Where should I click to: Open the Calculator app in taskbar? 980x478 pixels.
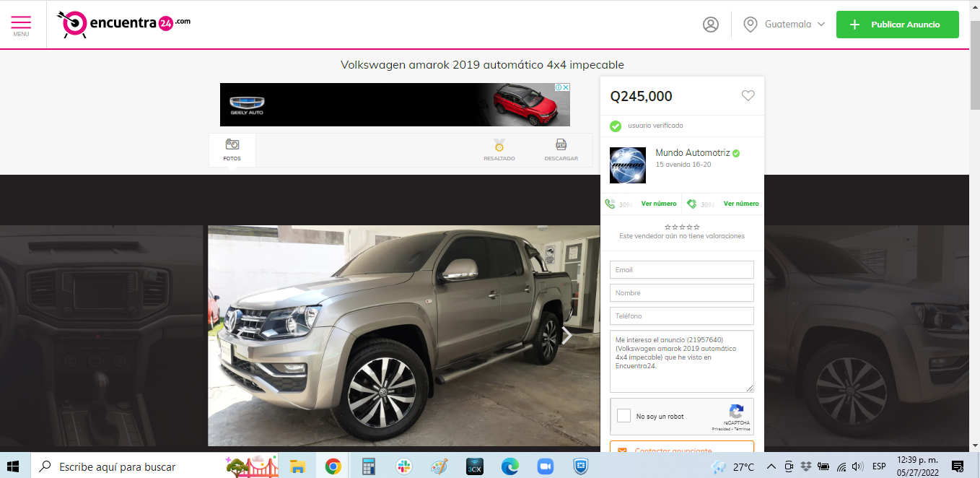point(369,466)
